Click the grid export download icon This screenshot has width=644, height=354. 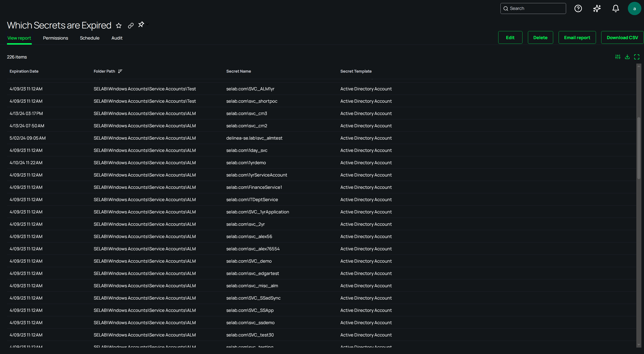[627, 57]
